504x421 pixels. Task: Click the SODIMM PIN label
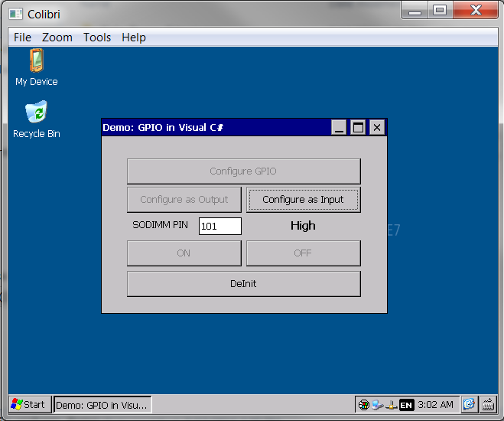(x=160, y=225)
